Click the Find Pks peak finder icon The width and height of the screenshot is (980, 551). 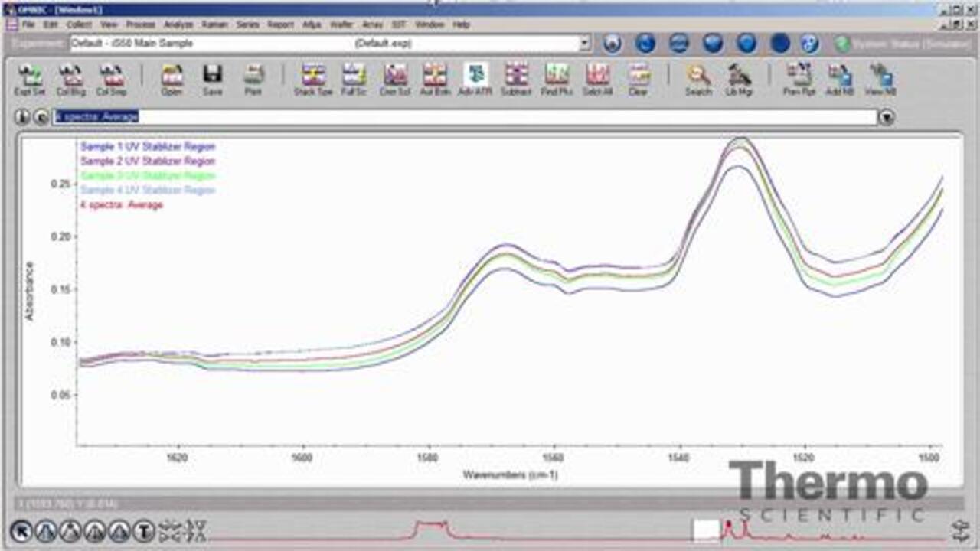(x=557, y=79)
